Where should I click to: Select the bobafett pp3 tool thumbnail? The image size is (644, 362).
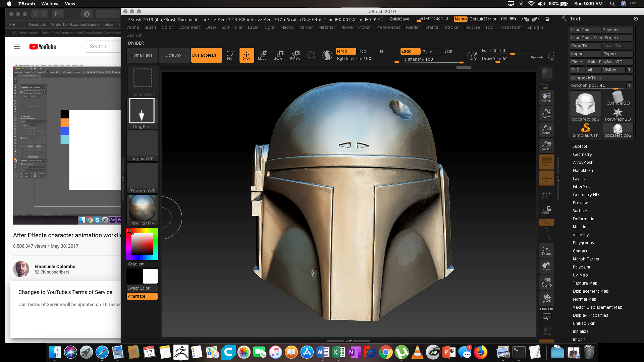585,106
